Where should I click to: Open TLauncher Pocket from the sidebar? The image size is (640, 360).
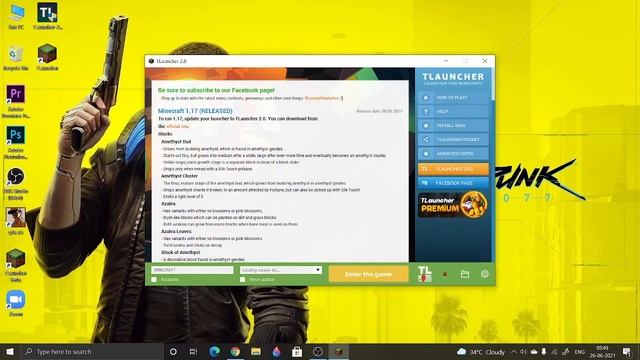tap(453, 139)
